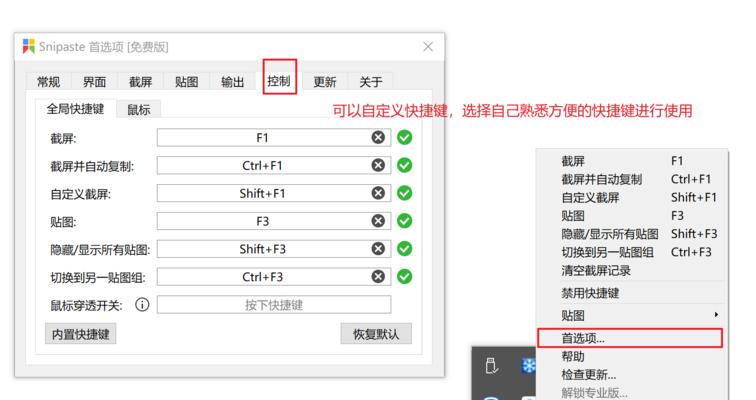The image size is (756, 400).
Task: Click the 截屏并自动复制 shortcut field
Action: tap(274, 165)
